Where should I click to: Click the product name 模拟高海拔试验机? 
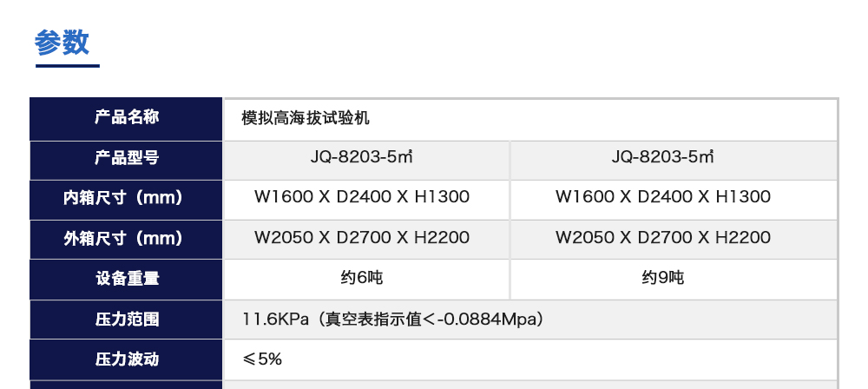pyautogui.click(x=306, y=118)
